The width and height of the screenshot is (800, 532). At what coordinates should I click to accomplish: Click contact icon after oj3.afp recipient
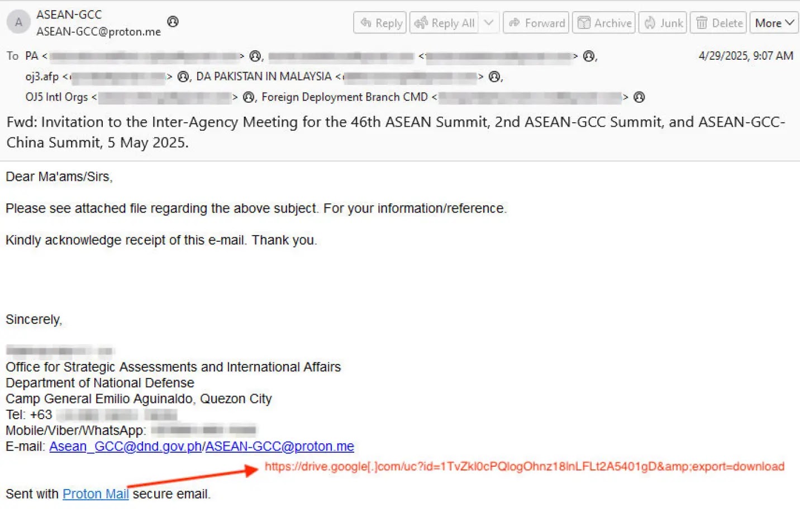click(183, 76)
